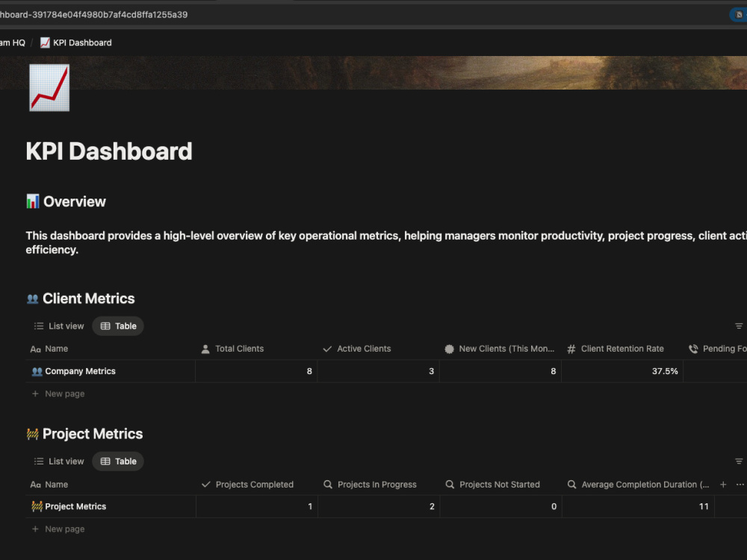
Task: Switch Client Metrics to List view
Action: [x=59, y=326]
